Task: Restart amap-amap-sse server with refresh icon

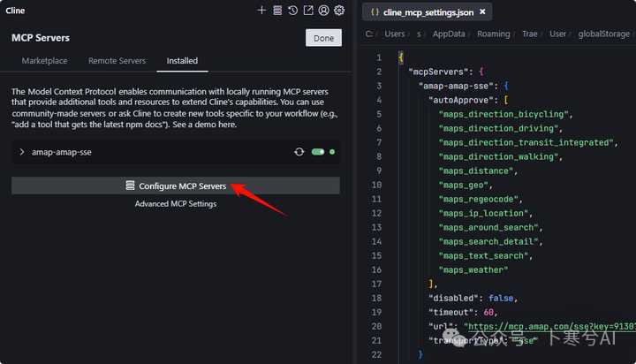Action: [299, 152]
